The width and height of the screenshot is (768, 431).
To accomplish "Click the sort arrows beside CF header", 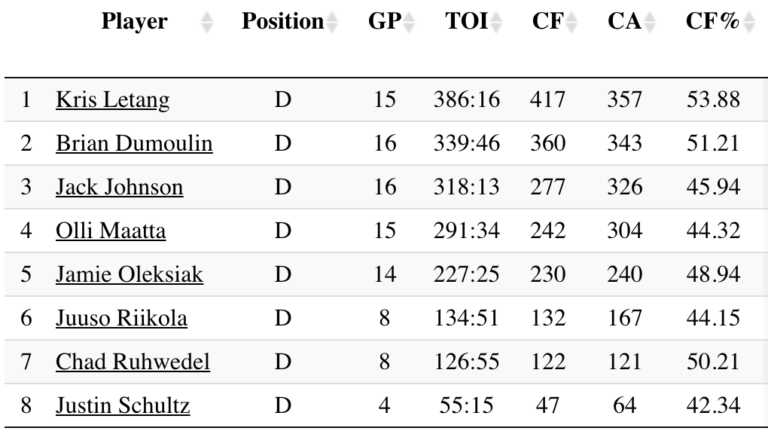I will pyautogui.click(x=571, y=22).
